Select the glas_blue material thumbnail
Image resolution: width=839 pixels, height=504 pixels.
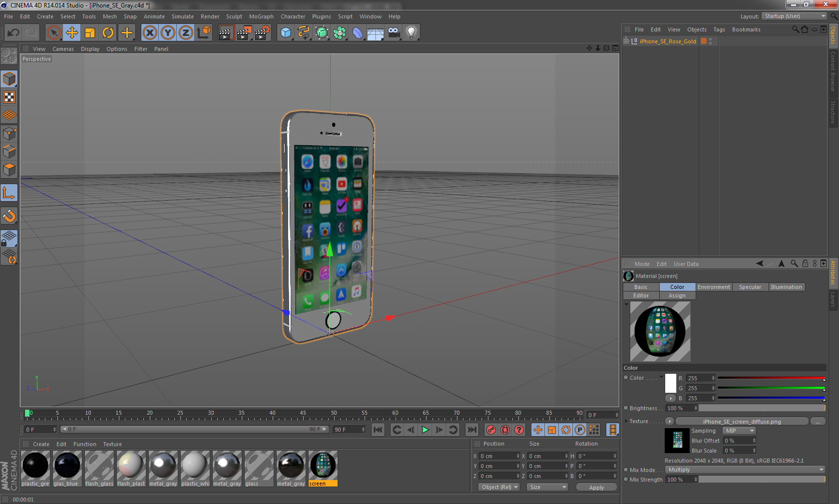click(x=67, y=469)
